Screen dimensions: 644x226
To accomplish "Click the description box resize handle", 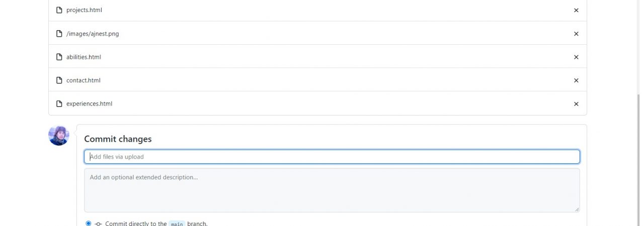I will coord(577,209).
